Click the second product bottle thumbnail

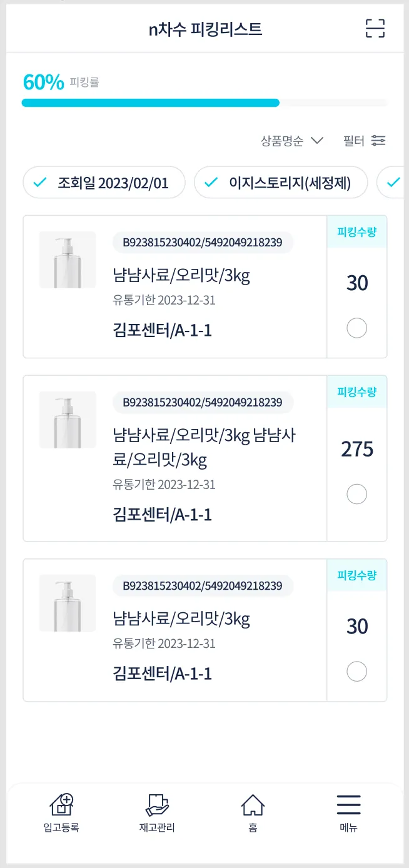68,420
